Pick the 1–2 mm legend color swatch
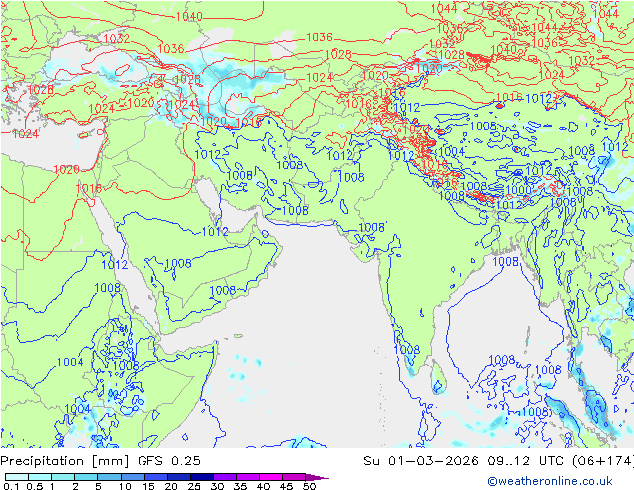Image resolution: width=634 pixels, height=490 pixels. pyautogui.click(x=63, y=477)
